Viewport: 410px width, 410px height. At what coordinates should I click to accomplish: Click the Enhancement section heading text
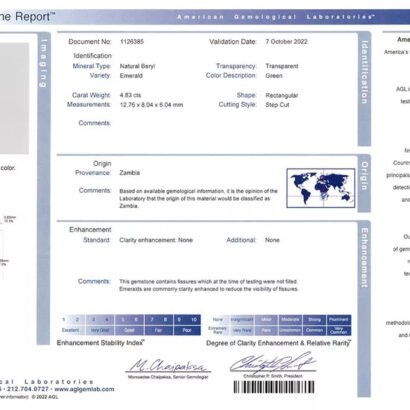[x=90, y=230]
